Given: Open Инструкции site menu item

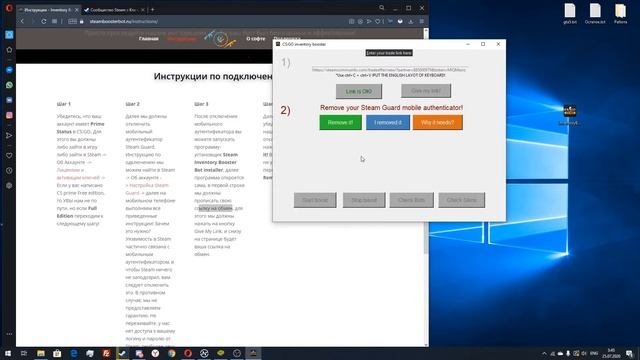Looking at the screenshot, I should click(182, 39).
